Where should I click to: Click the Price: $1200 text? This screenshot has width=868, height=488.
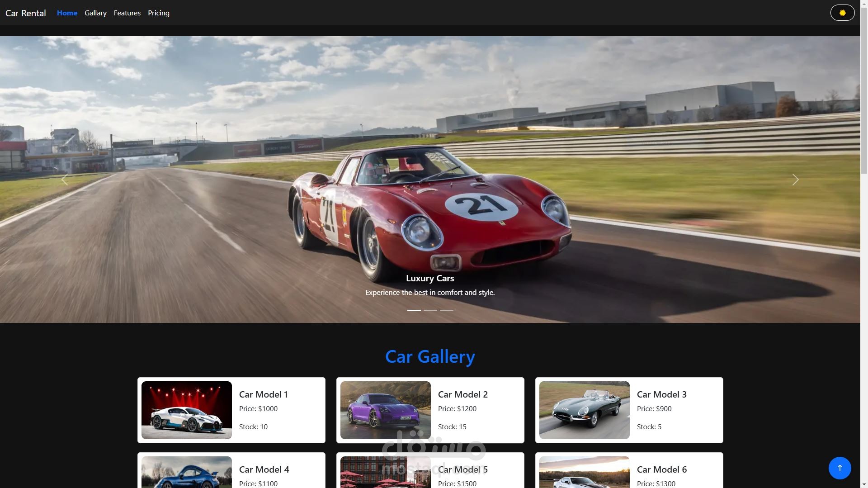(457, 409)
